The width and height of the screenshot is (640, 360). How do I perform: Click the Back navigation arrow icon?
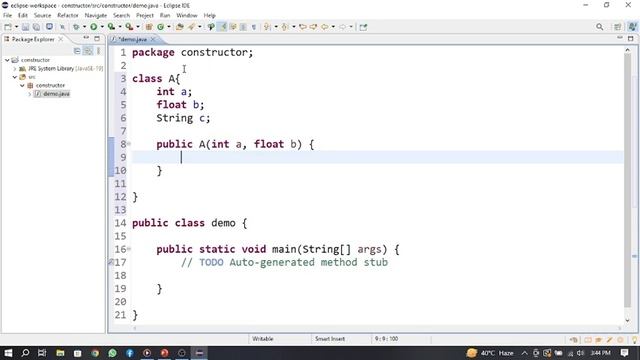[x=324, y=27]
